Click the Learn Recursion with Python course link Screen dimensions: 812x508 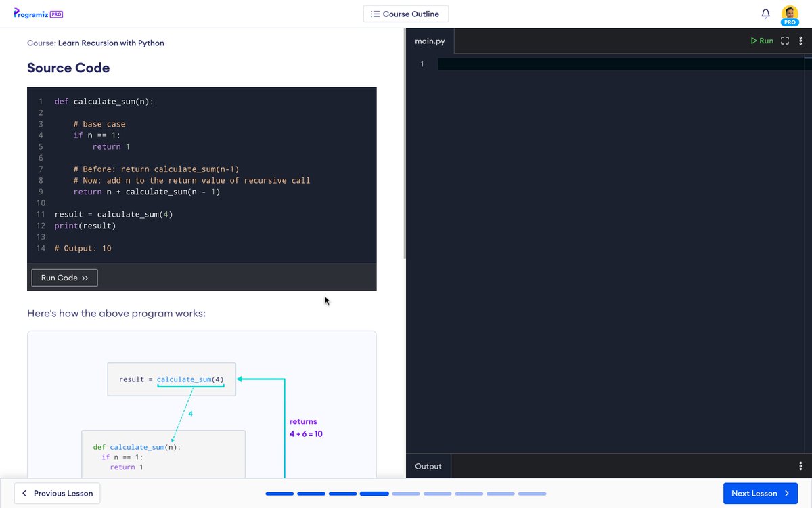pyautogui.click(x=111, y=43)
